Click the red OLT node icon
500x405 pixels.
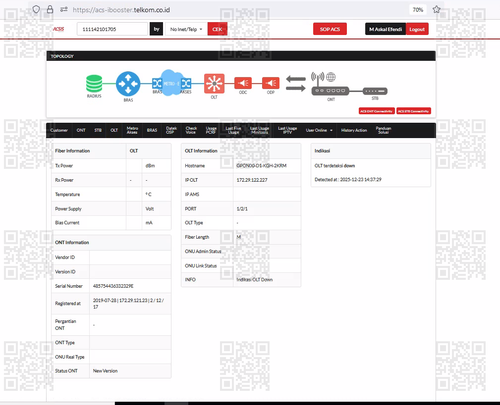pos(214,83)
